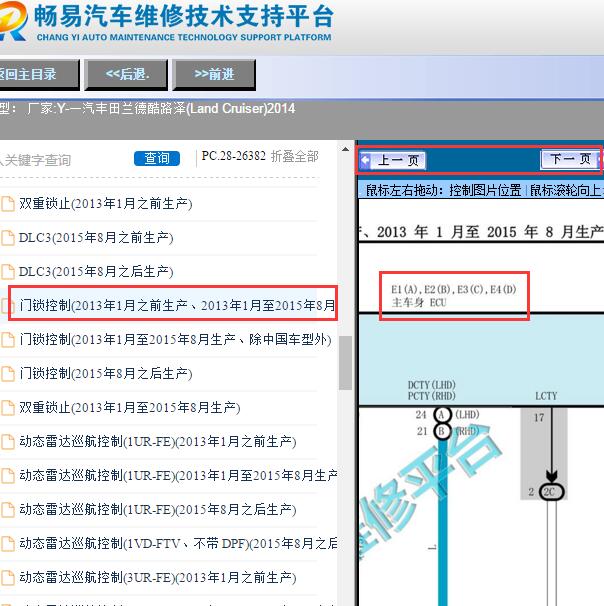Click the list scrollbar thumb
The image size is (604, 606).
point(345,363)
